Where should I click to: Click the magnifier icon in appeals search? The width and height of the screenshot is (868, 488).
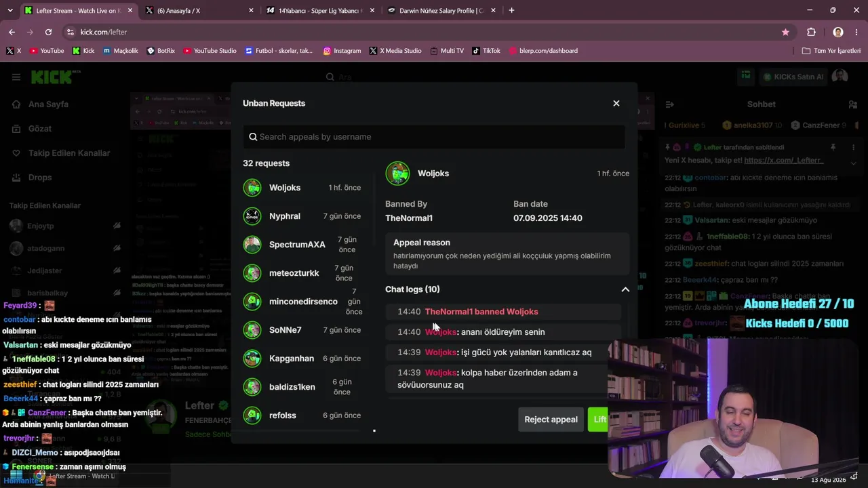pyautogui.click(x=253, y=137)
